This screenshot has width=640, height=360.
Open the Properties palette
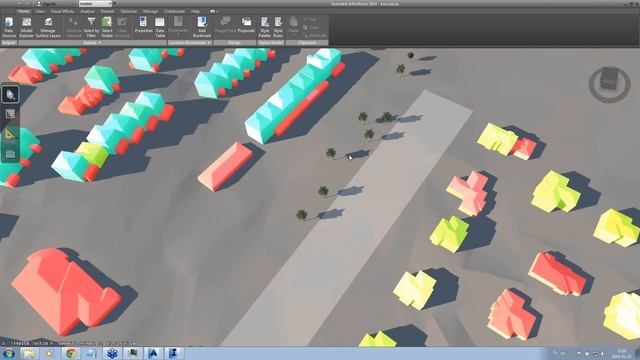143,25
